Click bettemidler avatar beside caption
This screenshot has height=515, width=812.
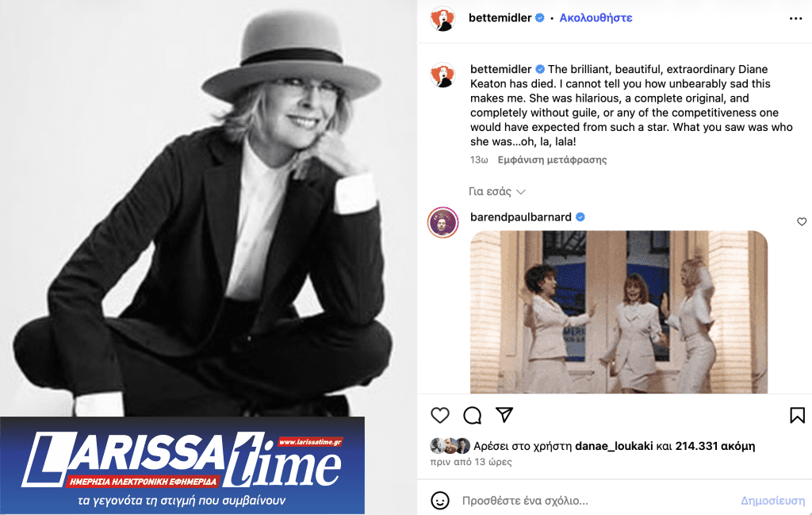(442, 75)
